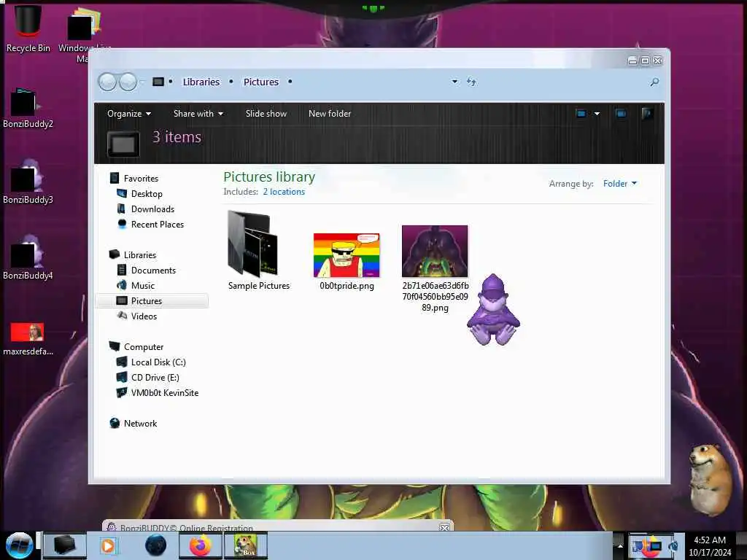Open Videos library in navigation pane
This screenshot has height=560, width=747.
tap(144, 316)
